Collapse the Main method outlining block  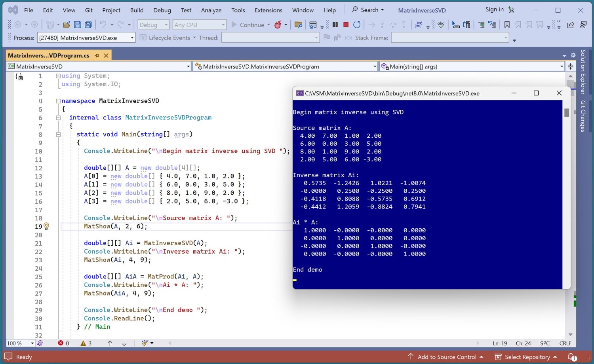click(x=58, y=135)
